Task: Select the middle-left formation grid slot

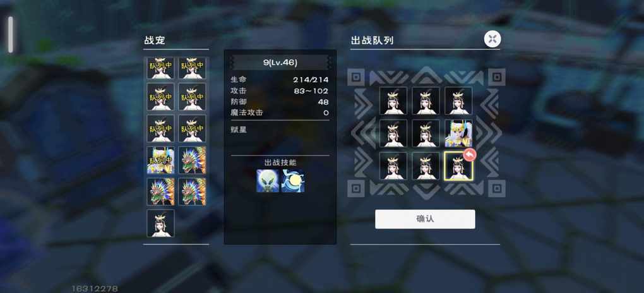Action: (393, 134)
